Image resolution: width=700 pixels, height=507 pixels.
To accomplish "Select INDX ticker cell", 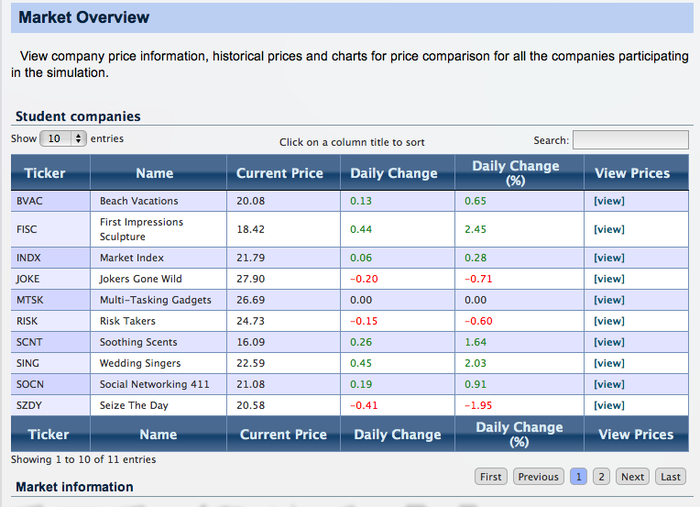I will (50, 258).
